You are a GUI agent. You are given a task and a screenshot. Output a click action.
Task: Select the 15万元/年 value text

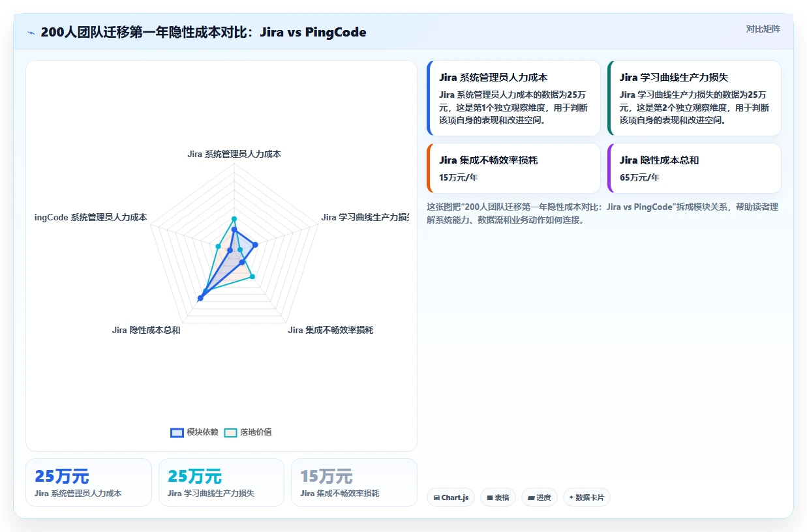tap(459, 177)
